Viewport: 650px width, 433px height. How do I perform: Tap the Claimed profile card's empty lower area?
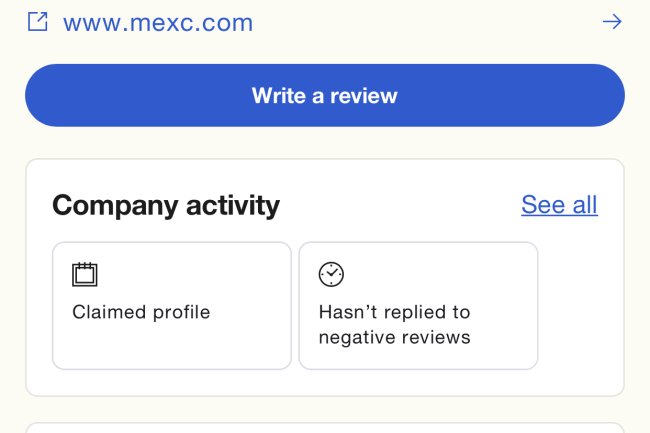tap(171, 348)
